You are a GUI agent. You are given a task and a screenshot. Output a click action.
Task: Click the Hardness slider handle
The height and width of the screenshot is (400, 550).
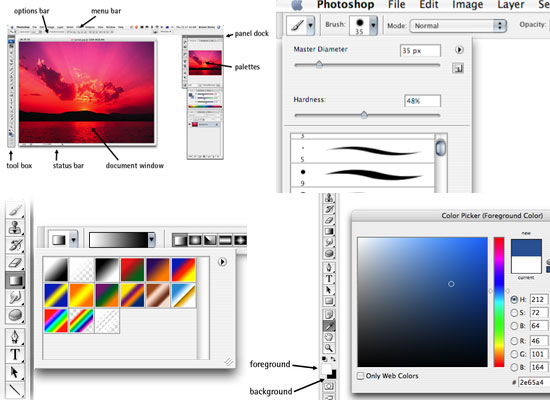point(364,115)
